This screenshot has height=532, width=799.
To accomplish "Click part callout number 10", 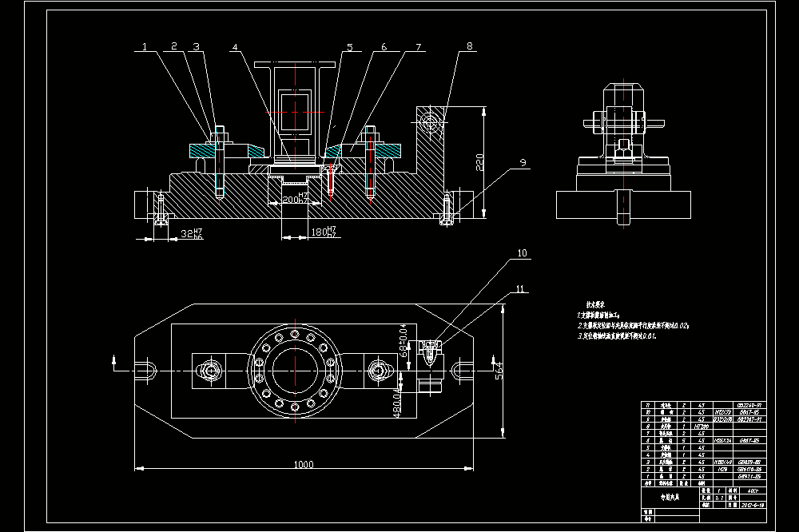I will tap(523, 253).
